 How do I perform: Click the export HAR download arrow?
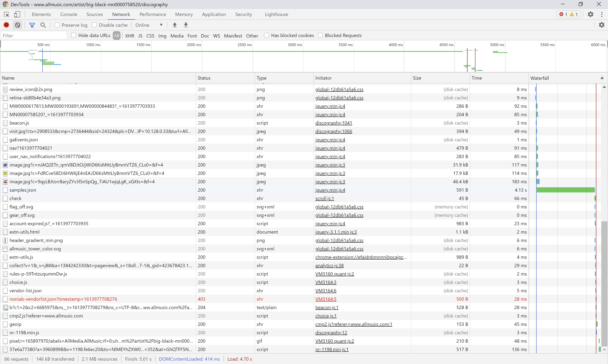pos(186,25)
